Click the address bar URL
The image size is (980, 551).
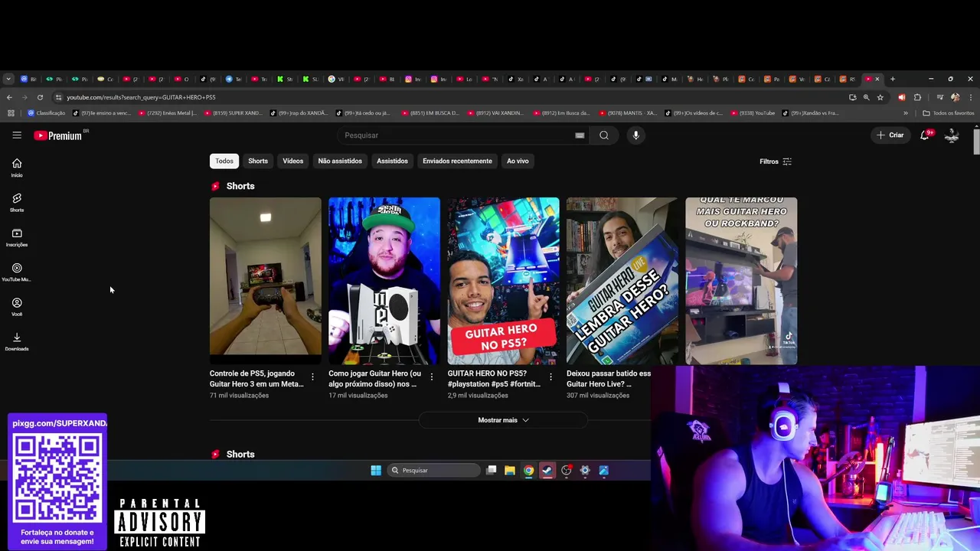pos(141,97)
